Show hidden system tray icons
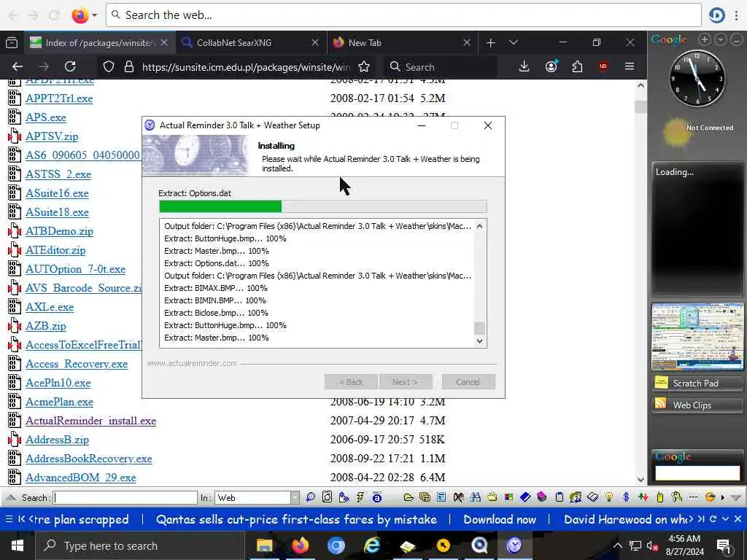 pos(617,545)
